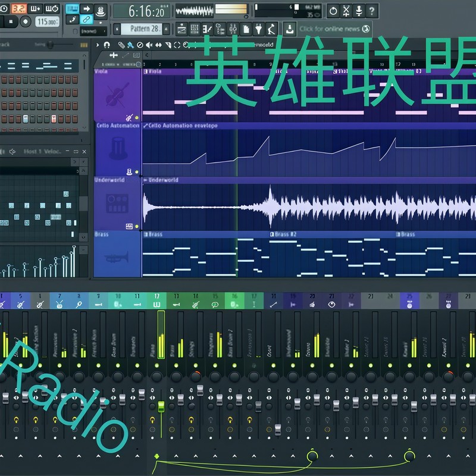Mute the Cello Automation track via its LED
Viewport: 476px width, 476px height.
click(137, 172)
